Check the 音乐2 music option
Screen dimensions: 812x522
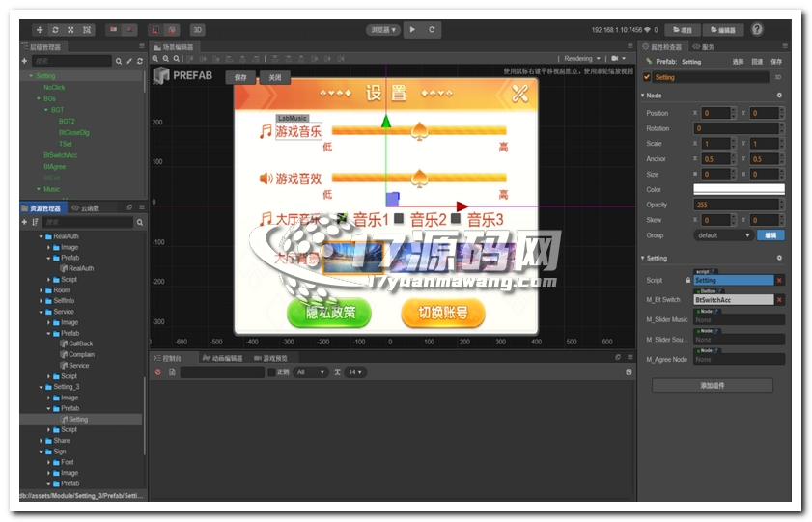click(x=399, y=218)
